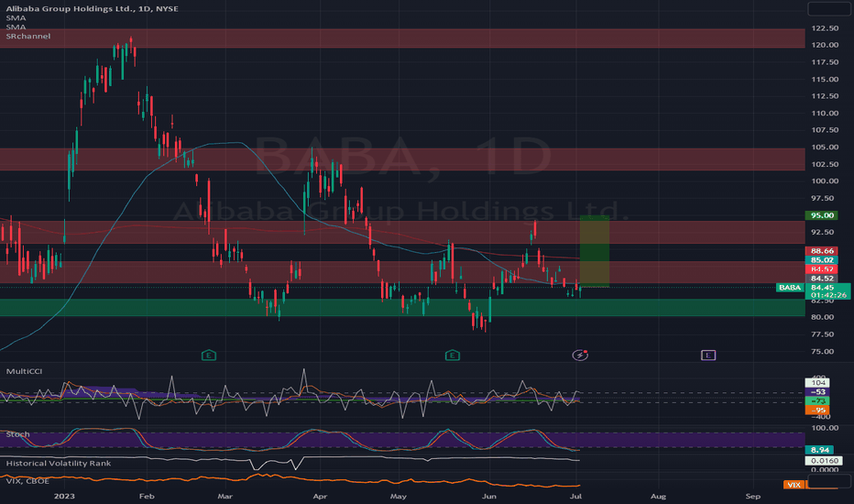Select the SRchannel indicator legend
Image resolution: width=854 pixels, height=504 pixels.
coord(27,36)
